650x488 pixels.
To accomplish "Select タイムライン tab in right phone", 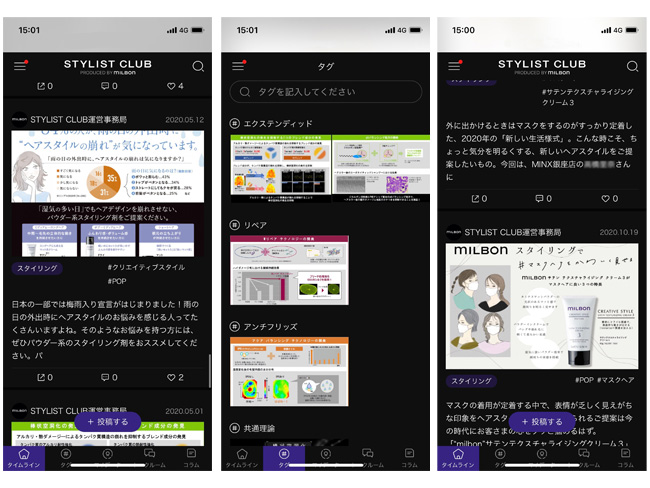I will coord(458,458).
